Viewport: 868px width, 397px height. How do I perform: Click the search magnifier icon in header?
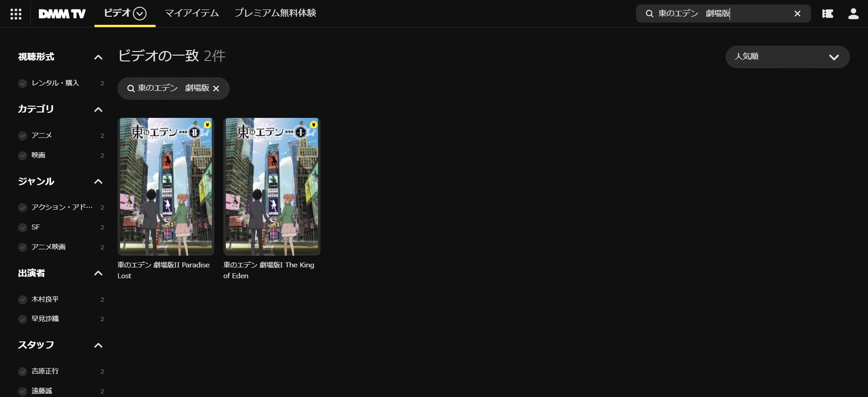point(649,14)
